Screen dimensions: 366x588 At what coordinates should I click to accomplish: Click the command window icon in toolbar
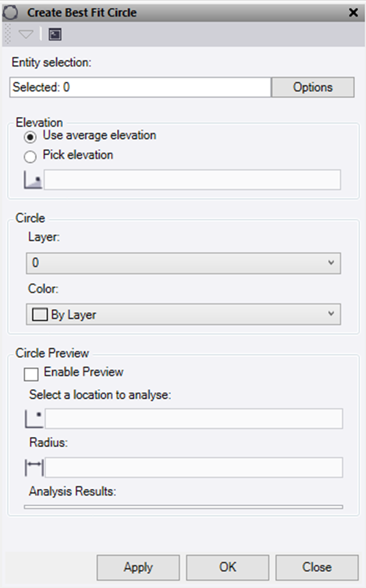[x=55, y=35]
